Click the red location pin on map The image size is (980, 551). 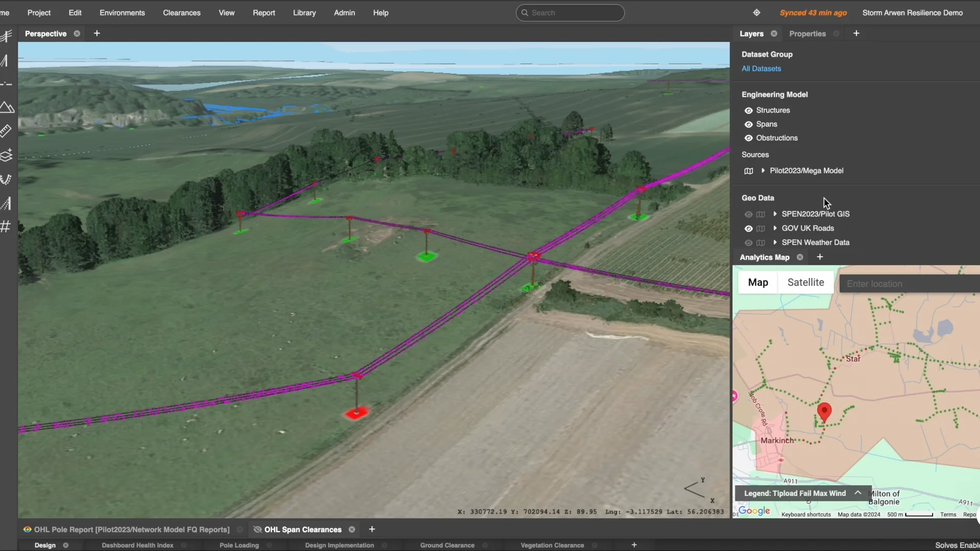(x=824, y=412)
